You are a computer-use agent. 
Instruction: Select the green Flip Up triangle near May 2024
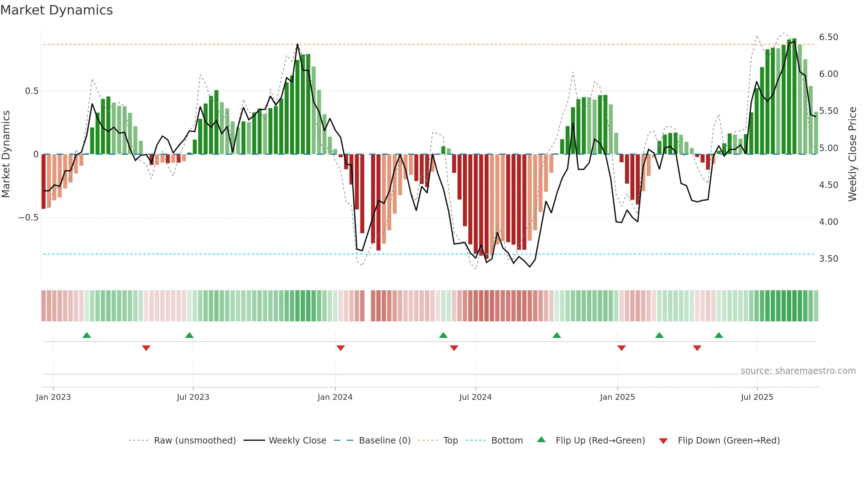tap(443, 335)
